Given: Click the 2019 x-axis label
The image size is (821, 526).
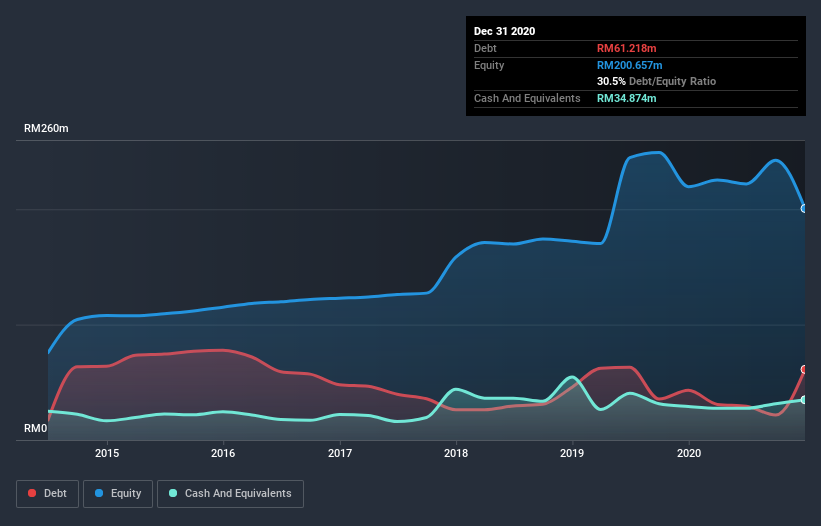Looking at the screenshot, I should (x=572, y=453).
